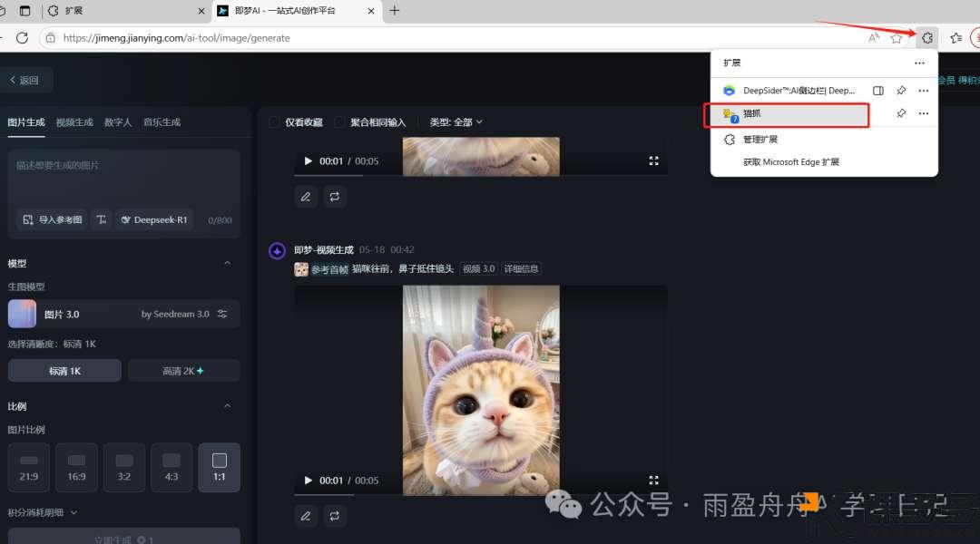The image size is (980, 544).
Task: Select 管理扩展 in extensions menu
Action: pos(759,140)
